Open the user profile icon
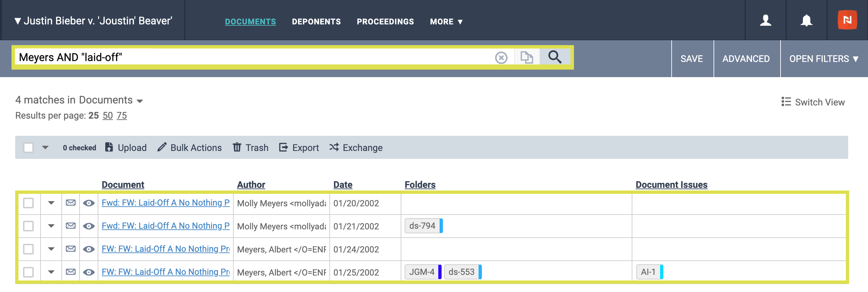 765,20
